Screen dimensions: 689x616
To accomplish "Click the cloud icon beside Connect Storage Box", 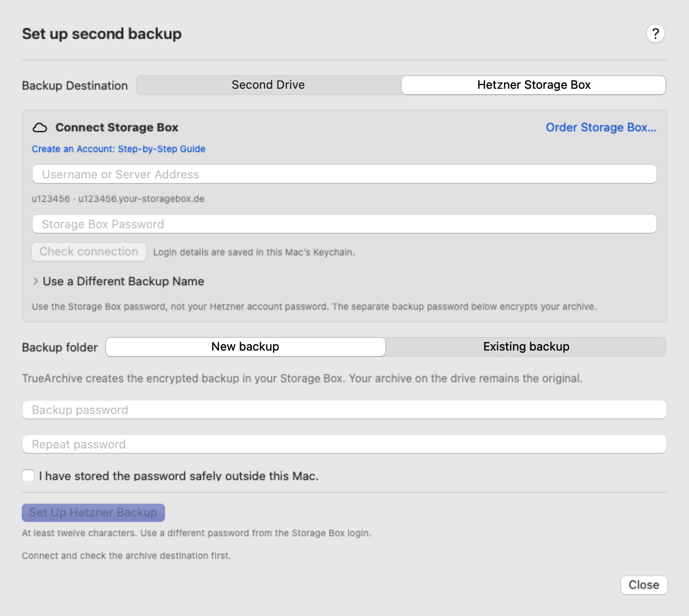I will [40, 128].
